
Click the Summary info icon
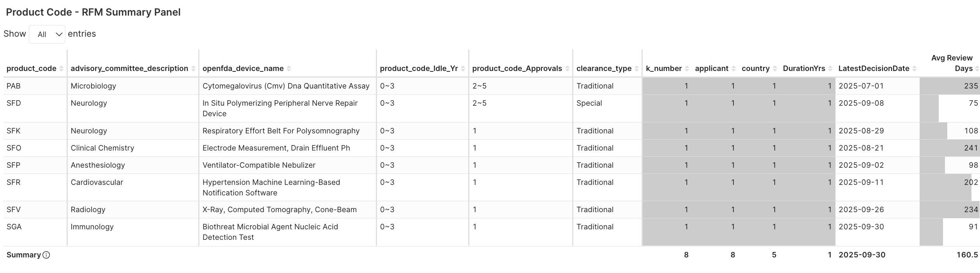coord(46,255)
